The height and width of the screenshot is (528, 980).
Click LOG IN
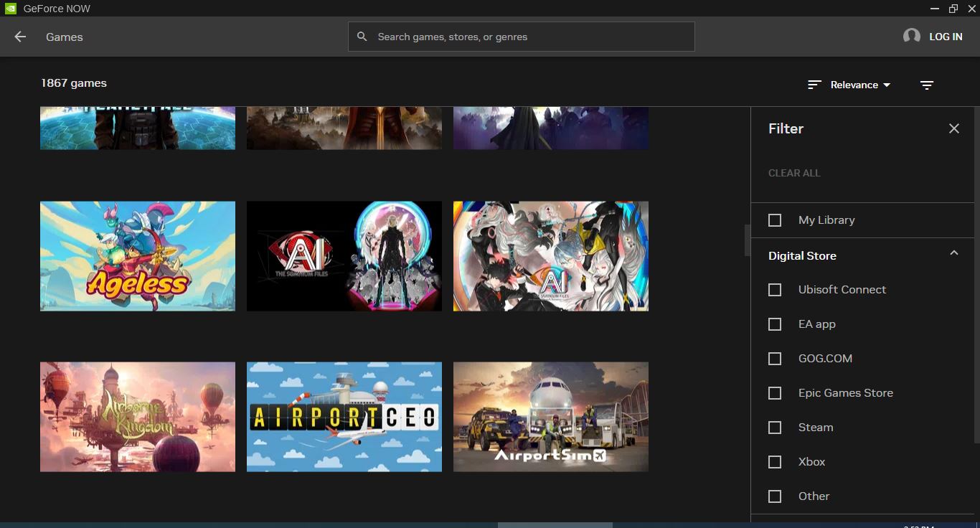[x=946, y=37]
